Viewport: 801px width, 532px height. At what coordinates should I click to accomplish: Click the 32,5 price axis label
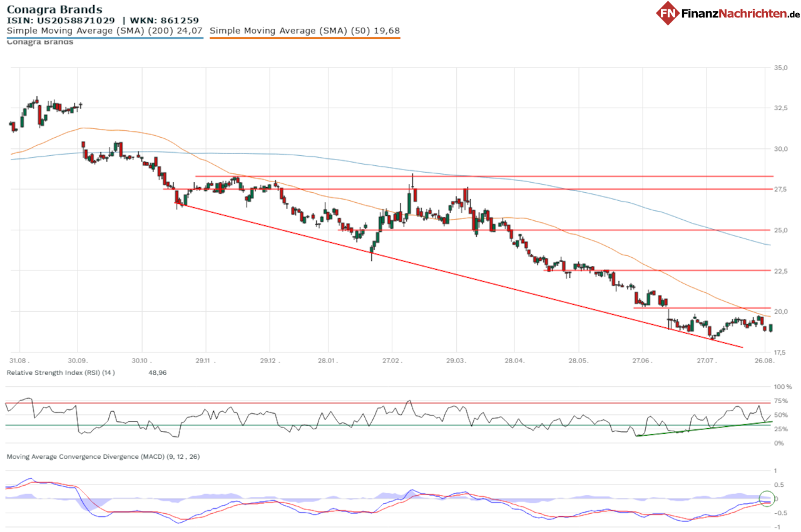coord(780,108)
